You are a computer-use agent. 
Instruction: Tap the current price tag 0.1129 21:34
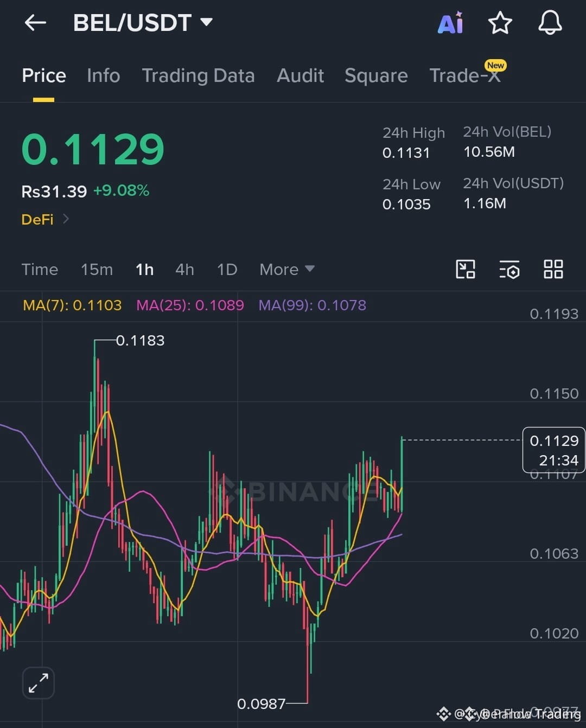(x=553, y=450)
